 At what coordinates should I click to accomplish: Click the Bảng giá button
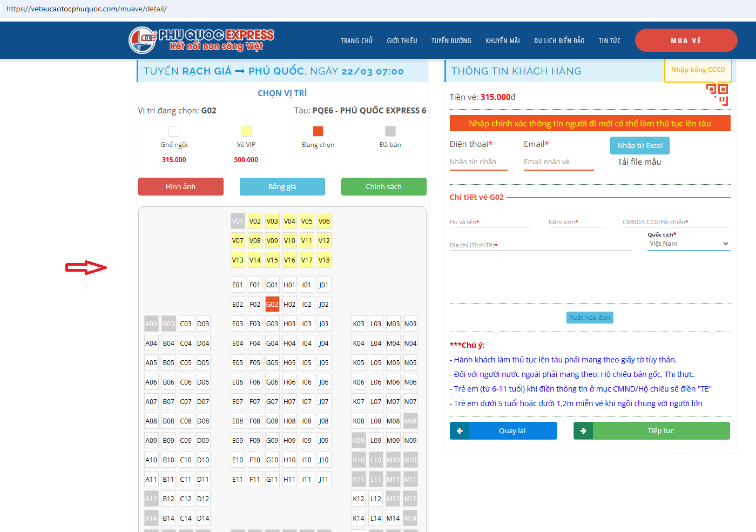[282, 187]
